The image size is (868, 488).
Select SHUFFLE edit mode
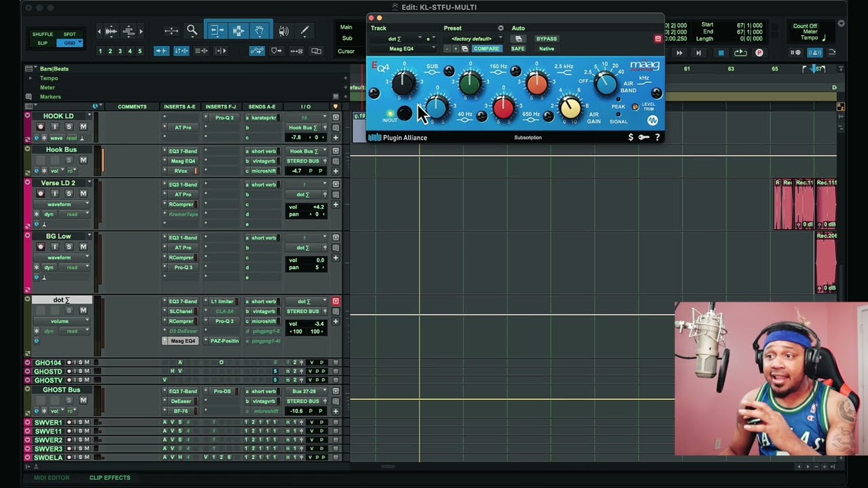point(42,34)
